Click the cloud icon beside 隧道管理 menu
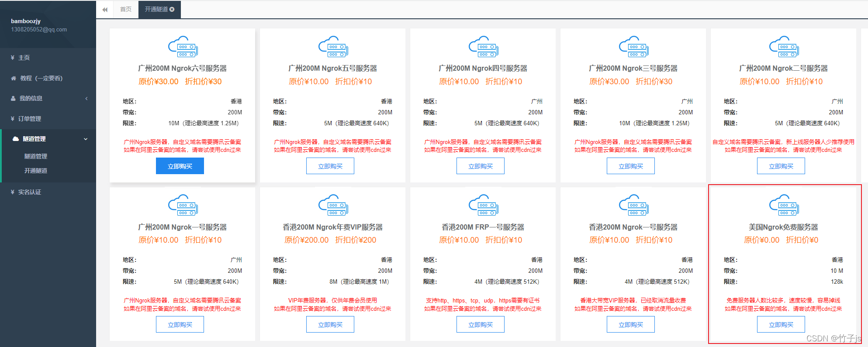 point(16,139)
